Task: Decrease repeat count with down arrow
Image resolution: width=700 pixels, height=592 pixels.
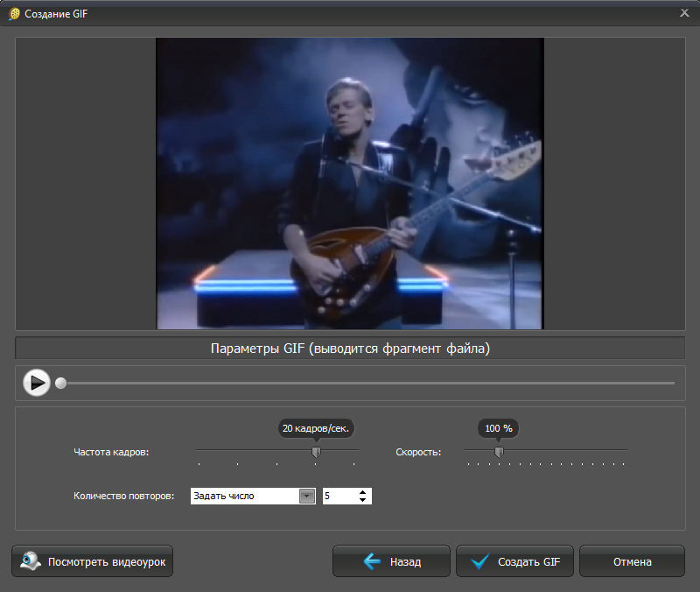Action: click(x=362, y=500)
